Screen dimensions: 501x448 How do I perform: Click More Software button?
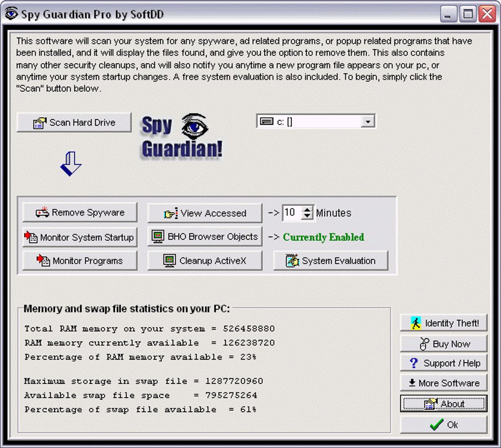tap(444, 383)
